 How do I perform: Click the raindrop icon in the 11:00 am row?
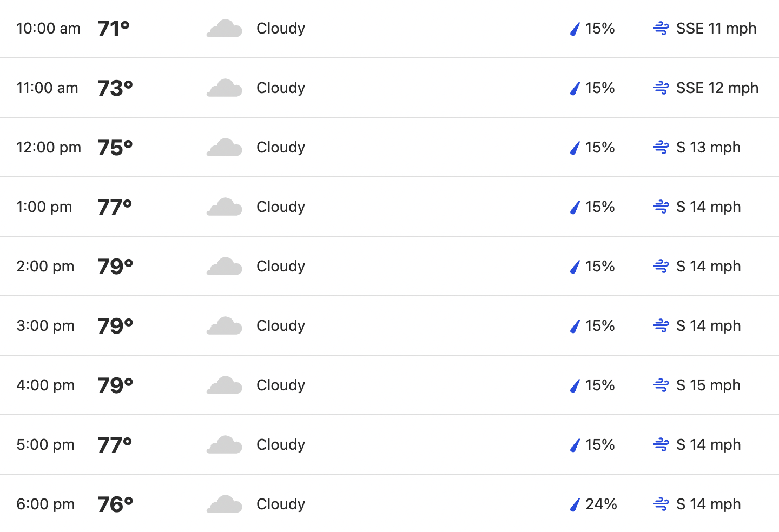tap(575, 88)
